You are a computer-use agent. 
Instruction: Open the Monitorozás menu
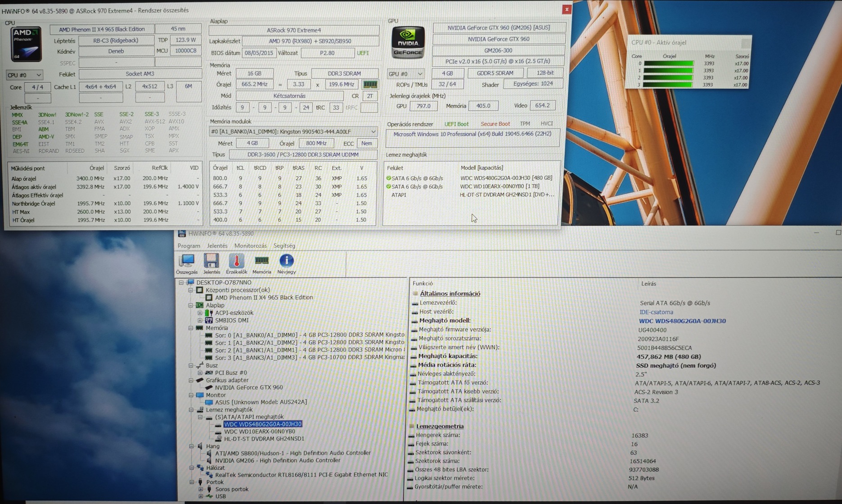(251, 246)
